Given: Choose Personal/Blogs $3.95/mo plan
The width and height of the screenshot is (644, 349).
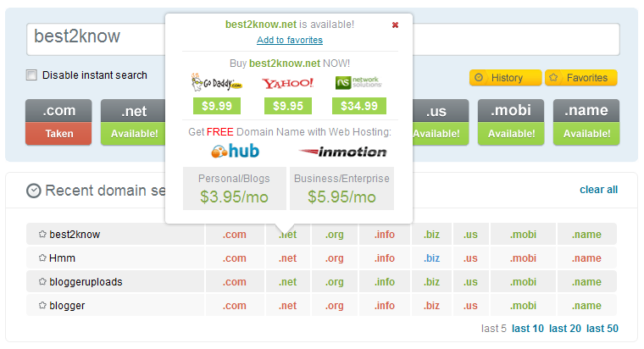Looking at the screenshot, I should click(234, 188).
